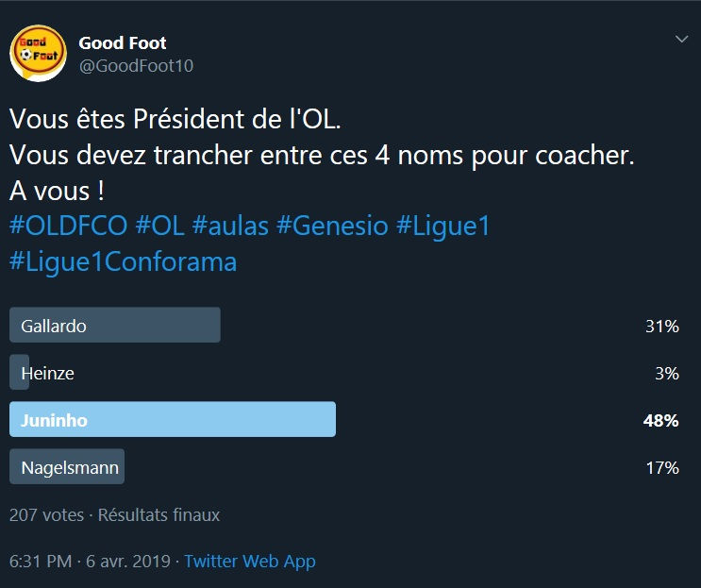
Task: Click the @GoodFoot10 handle
Action: pos(136,65)
